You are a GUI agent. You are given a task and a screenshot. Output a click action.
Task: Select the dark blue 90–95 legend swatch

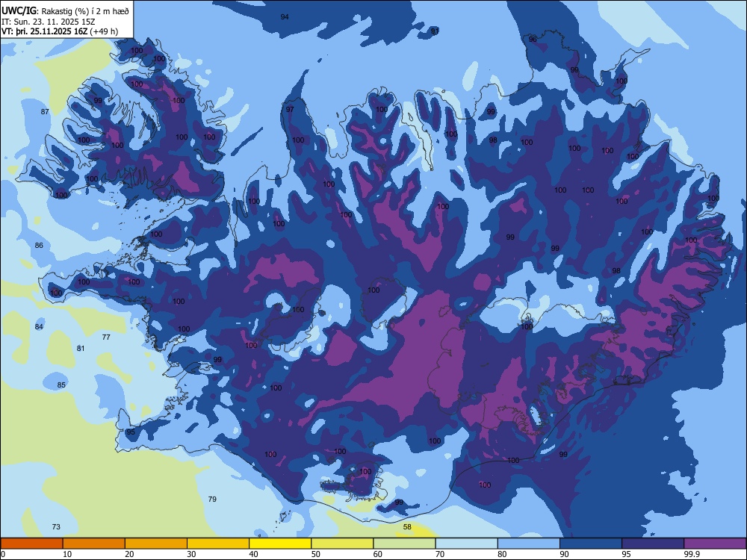coord(591,544)
